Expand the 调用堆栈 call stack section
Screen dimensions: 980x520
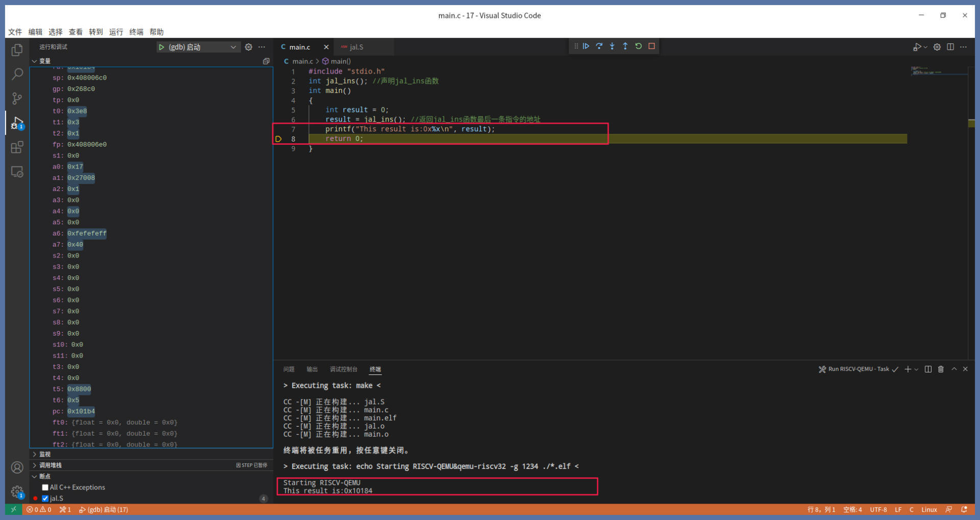click(50, 465)
